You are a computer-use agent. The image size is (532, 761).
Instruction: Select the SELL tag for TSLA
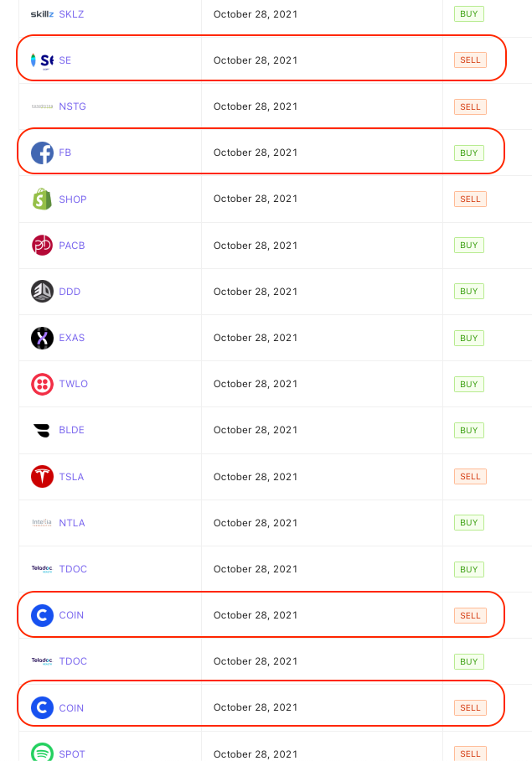coord(470,476)
